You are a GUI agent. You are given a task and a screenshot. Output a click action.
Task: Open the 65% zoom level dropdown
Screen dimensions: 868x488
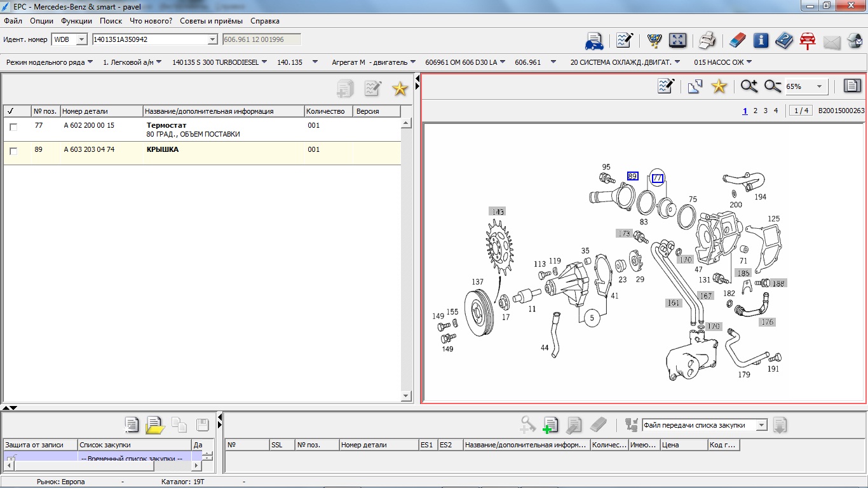pos(820,86)
